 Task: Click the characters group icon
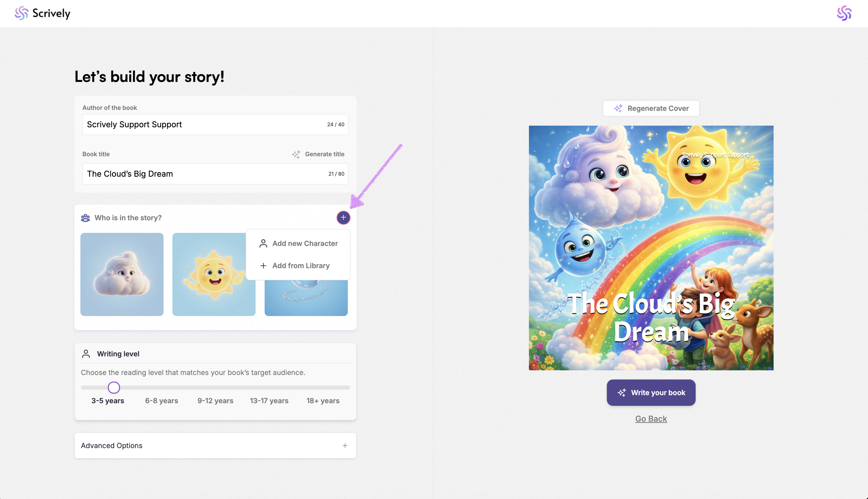85,218
